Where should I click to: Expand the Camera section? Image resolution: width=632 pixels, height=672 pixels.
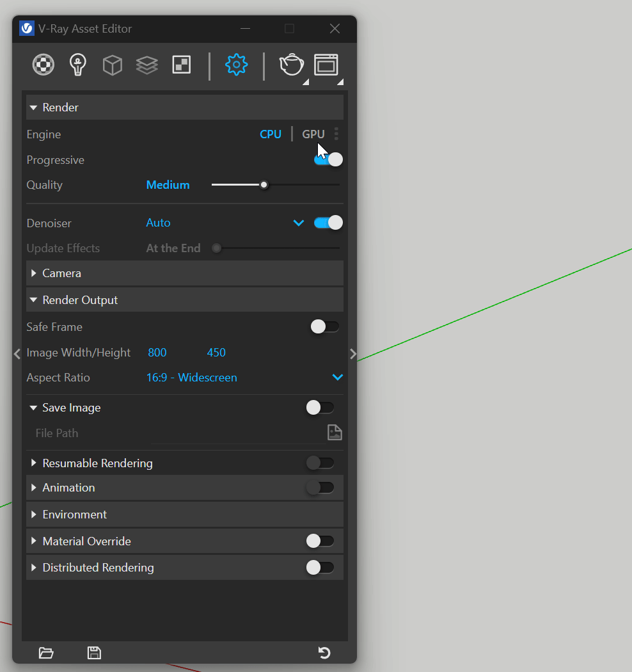click(61, 273)
